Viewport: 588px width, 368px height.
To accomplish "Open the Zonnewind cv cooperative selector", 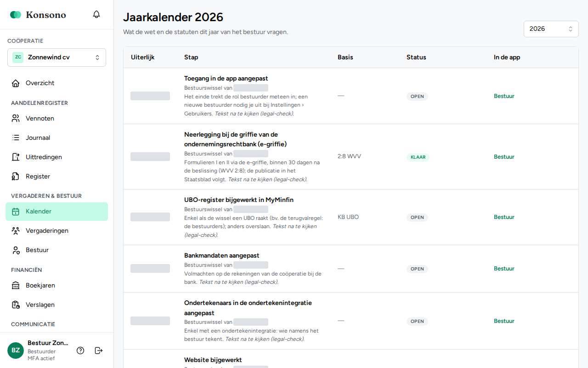I will click(x=57, y=57).
